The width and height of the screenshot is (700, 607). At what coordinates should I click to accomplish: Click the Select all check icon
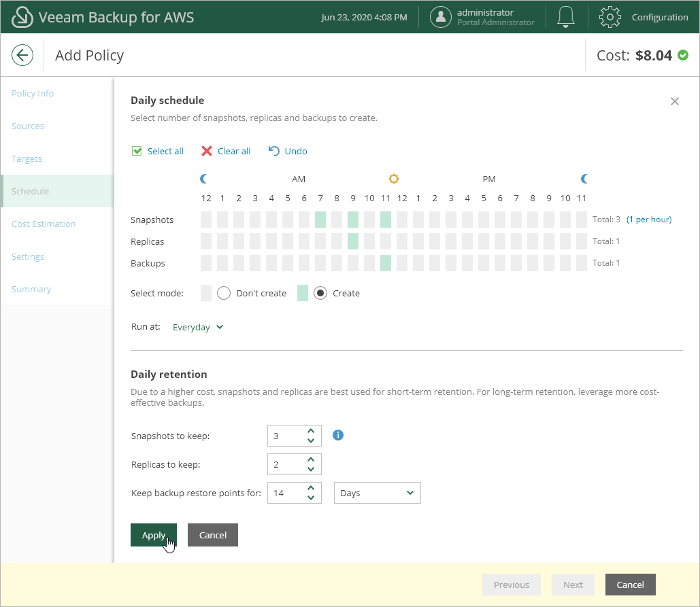[137, 151]
